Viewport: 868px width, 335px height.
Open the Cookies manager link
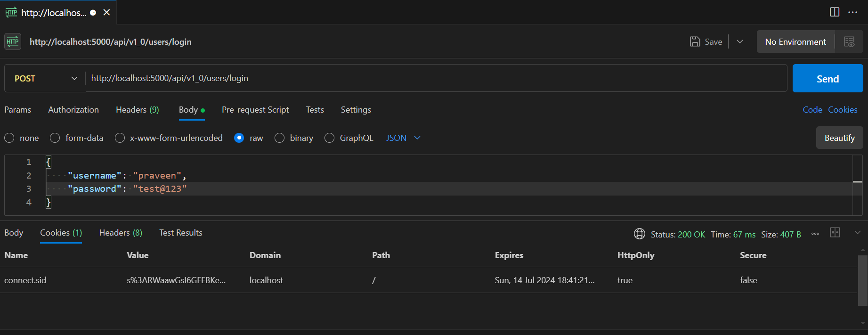[x=843, y=110]
